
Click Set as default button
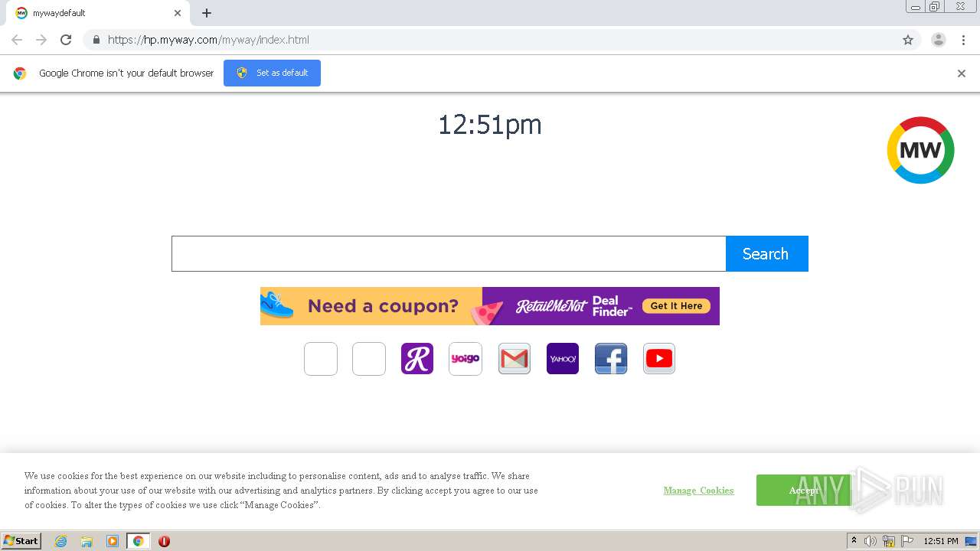point(272,73)
